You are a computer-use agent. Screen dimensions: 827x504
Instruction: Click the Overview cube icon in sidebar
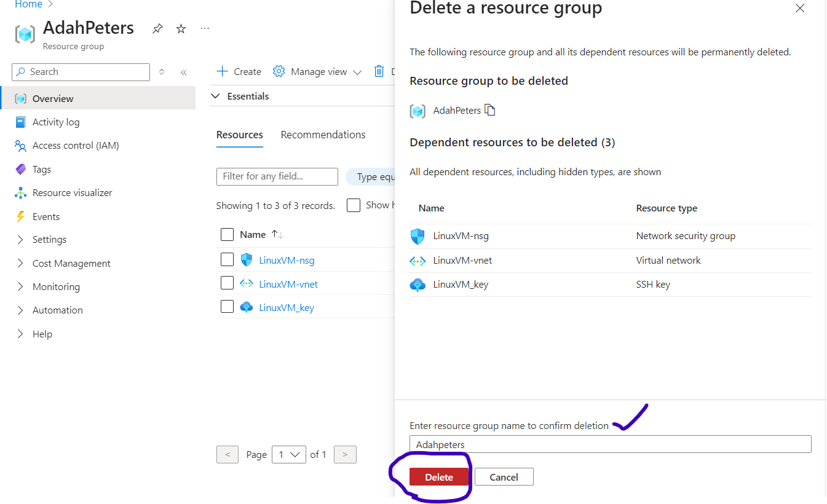pos(21,99)
